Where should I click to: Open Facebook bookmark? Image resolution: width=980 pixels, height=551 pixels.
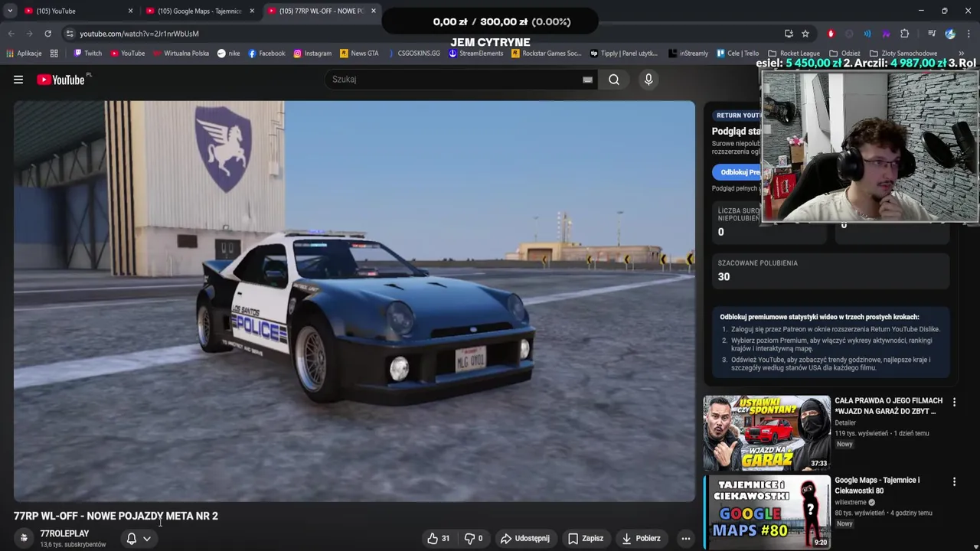[x=266, y=54]
